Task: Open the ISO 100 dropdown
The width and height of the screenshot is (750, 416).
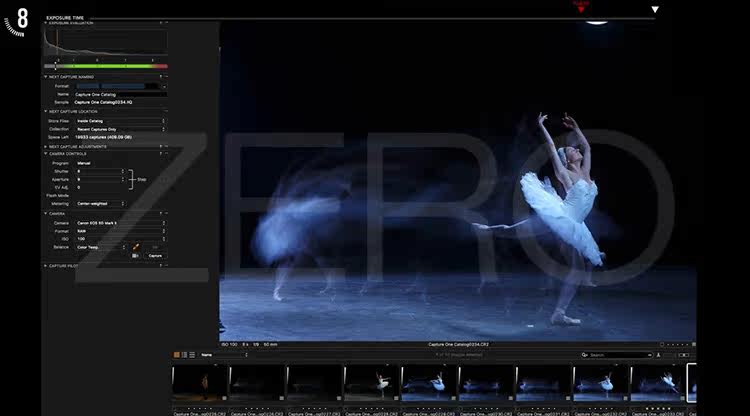Action: pyautogui.click(x=121, y=239)
